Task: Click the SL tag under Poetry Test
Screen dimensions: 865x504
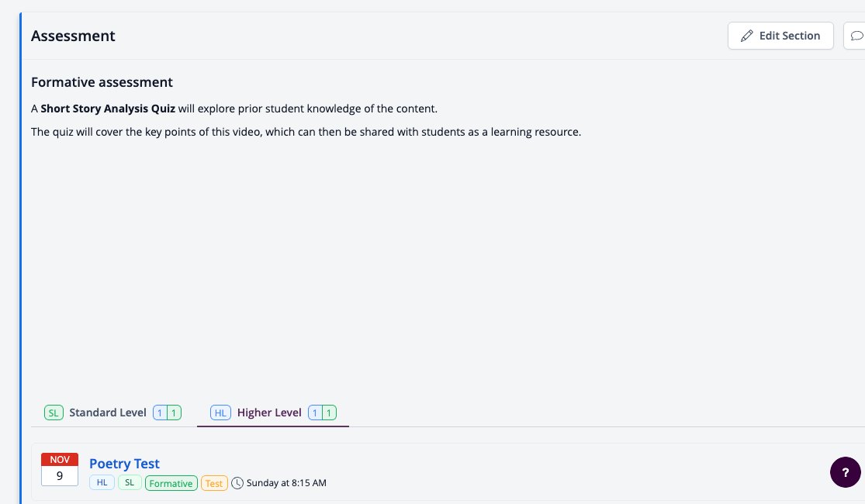Action: [130, 482]
